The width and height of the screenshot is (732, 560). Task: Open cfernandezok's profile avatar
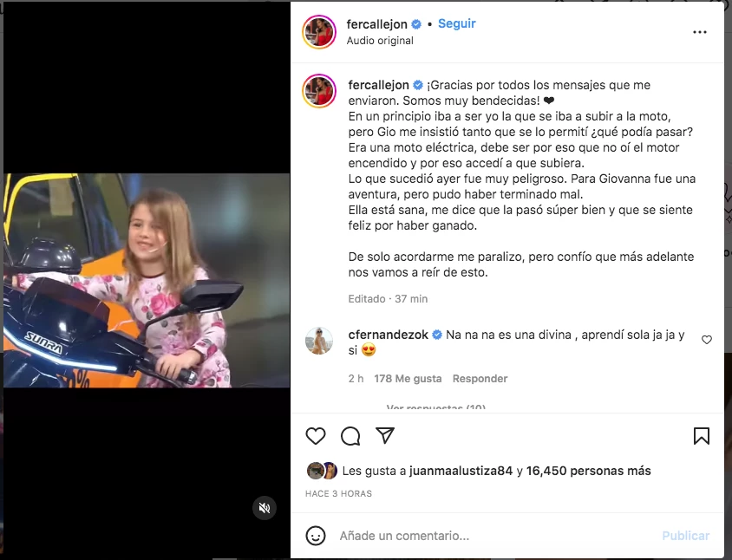319,341
